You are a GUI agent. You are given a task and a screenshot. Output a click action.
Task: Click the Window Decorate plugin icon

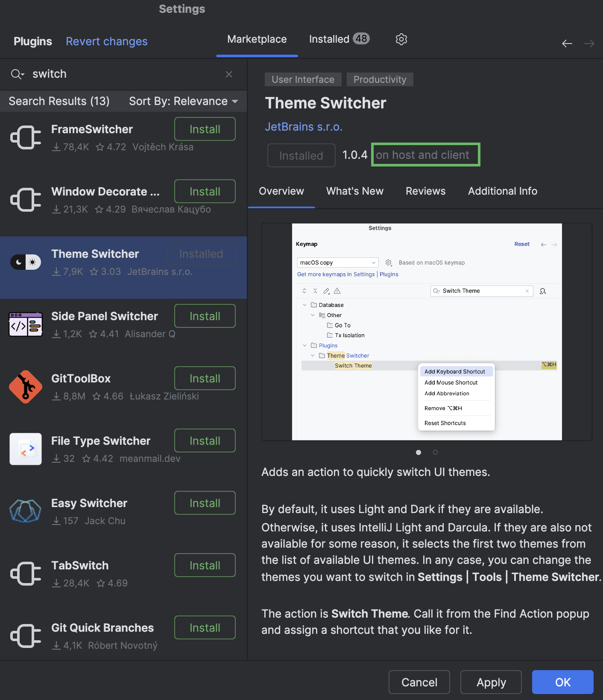[26, 200]
